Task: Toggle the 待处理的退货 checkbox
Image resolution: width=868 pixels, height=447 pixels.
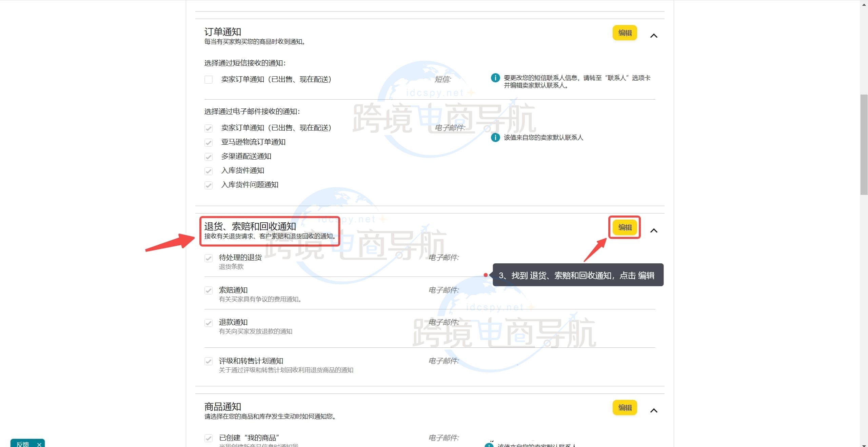Action: click(x=208, y=258)
